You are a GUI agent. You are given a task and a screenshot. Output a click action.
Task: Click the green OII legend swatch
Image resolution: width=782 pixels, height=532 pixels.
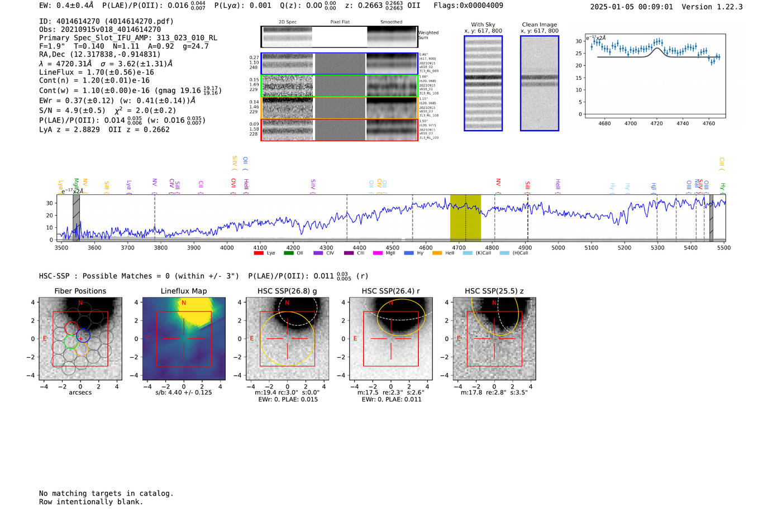coord(289,253)
